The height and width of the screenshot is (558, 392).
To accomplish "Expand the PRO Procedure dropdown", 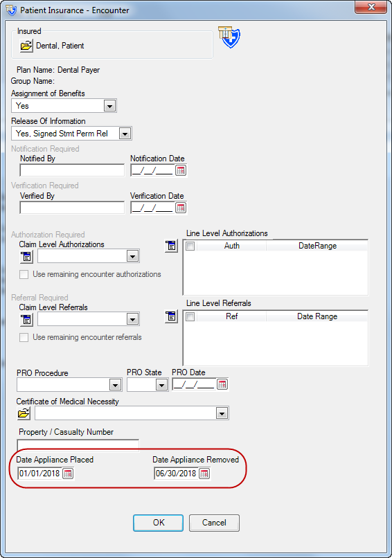I will [x=116, y=385].
